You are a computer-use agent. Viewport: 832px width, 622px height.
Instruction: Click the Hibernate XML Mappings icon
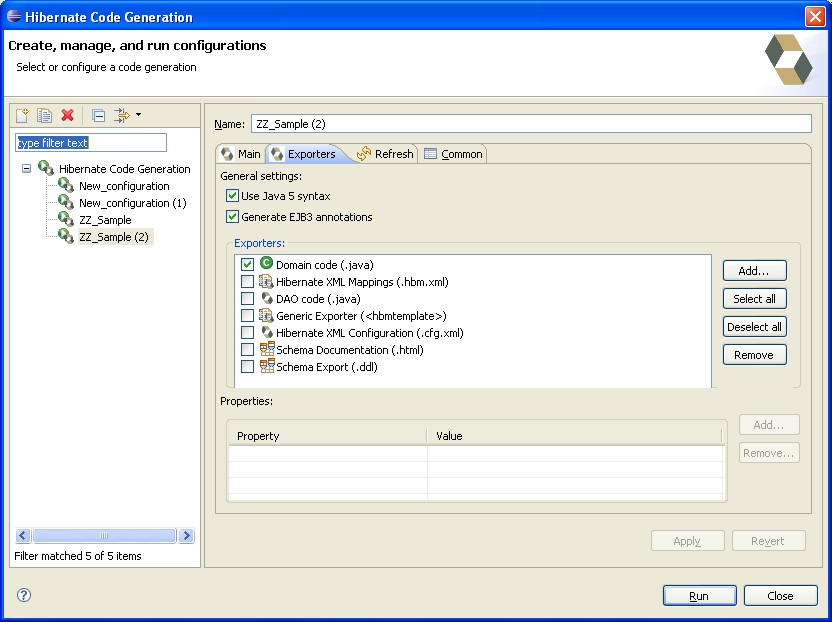pos(266,281)
